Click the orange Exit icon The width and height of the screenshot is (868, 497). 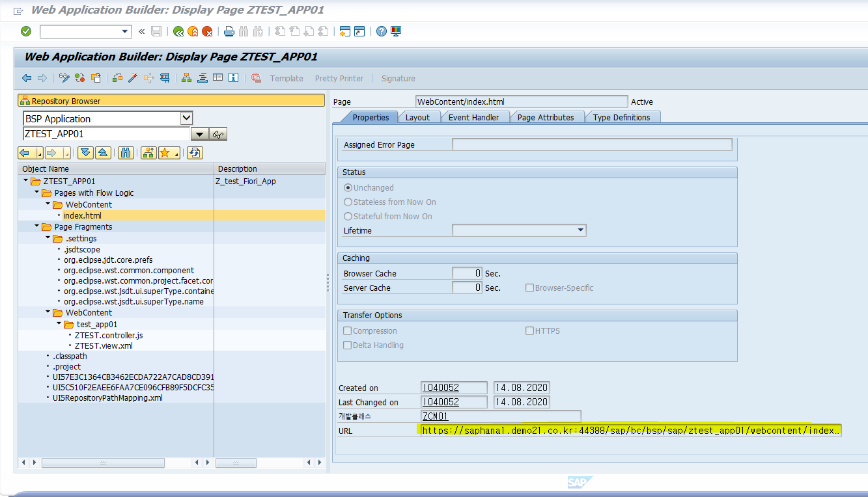(x=193, y=31)
